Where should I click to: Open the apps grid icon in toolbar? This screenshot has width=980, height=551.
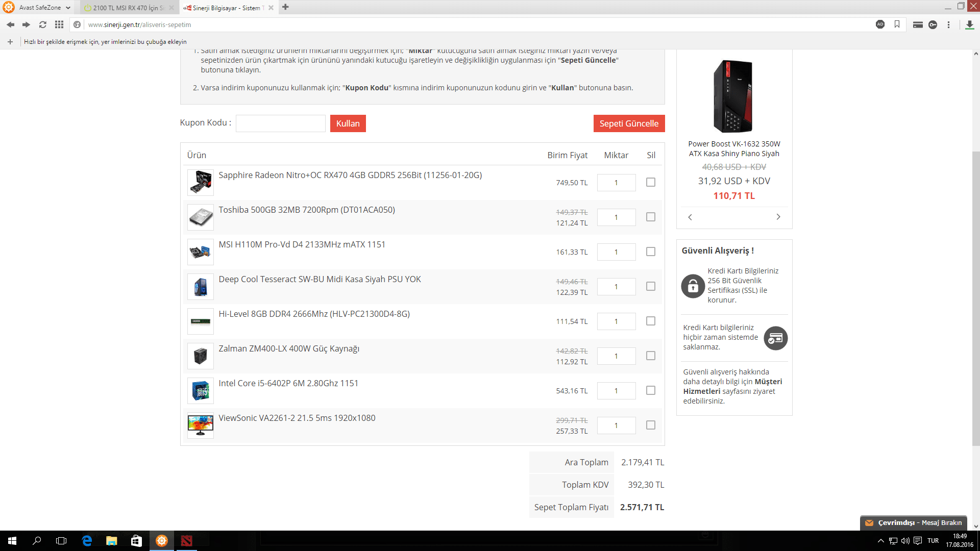click(x=59, y=24)
